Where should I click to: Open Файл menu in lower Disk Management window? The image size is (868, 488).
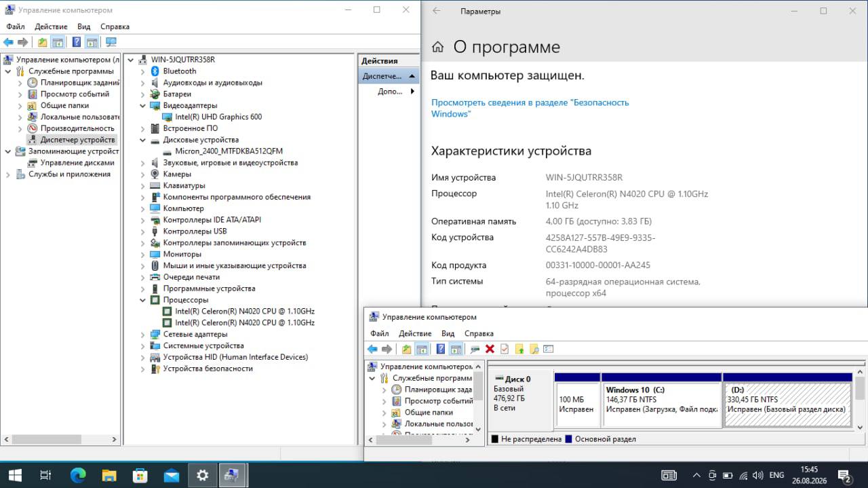tap(380, 333)
